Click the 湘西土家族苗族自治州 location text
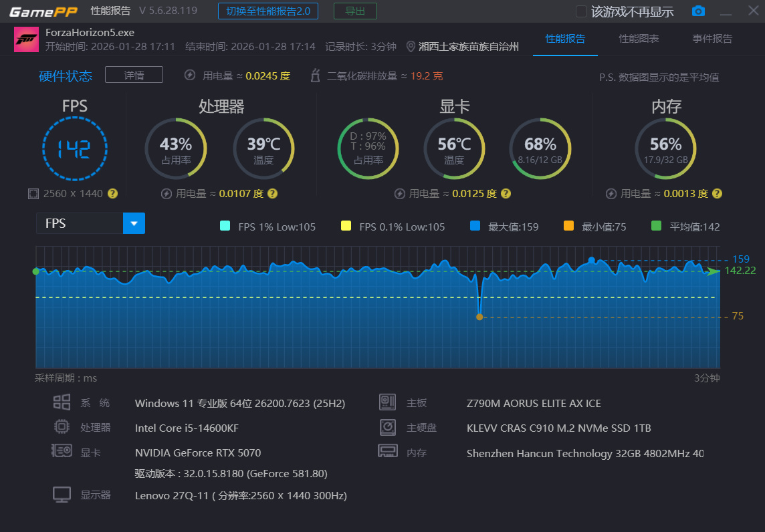765x532 pixels. [468, 46]
